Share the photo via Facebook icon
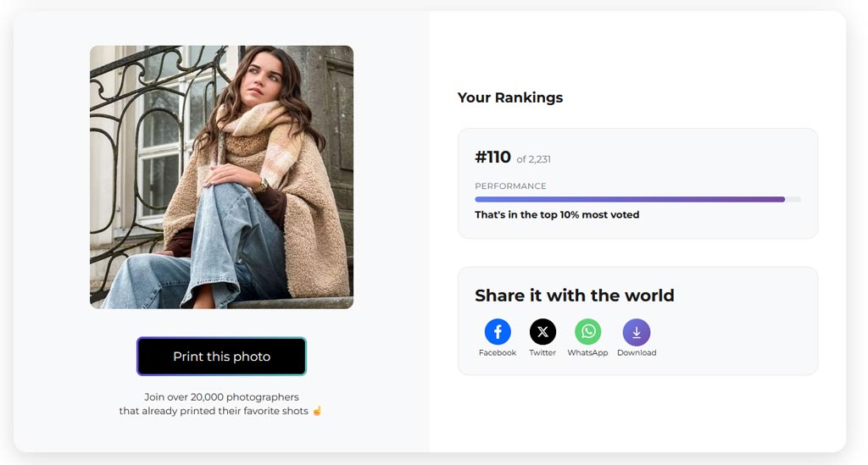 click(498, 332)
